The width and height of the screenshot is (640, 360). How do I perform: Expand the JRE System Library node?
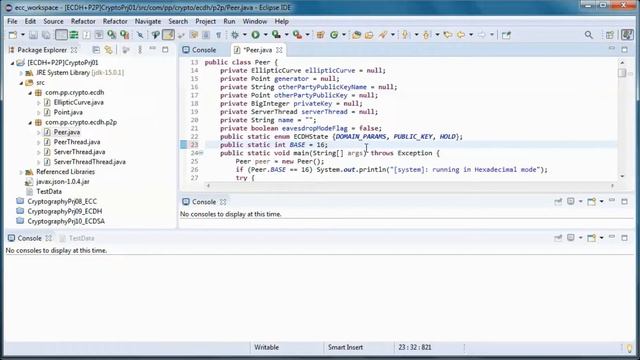21,73
